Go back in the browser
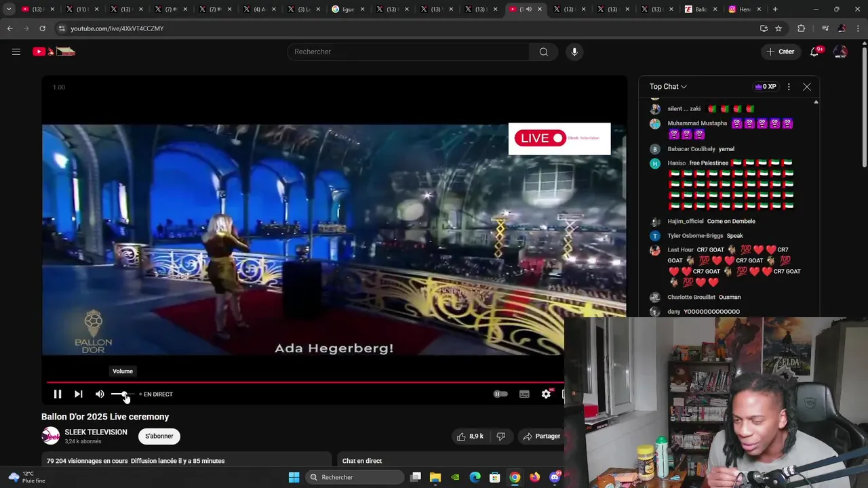 (x=9, y=28)
